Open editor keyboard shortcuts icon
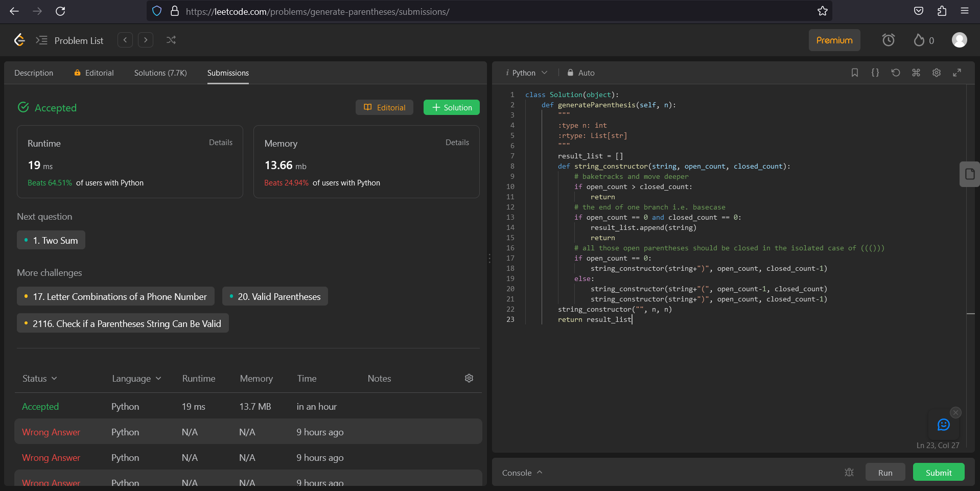The height and width of the screenshot is (491, 980). coord(916,73)
